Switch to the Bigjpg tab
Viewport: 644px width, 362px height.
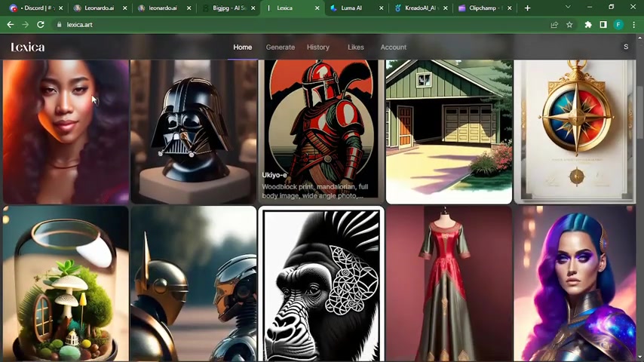[x=228, y=8]
